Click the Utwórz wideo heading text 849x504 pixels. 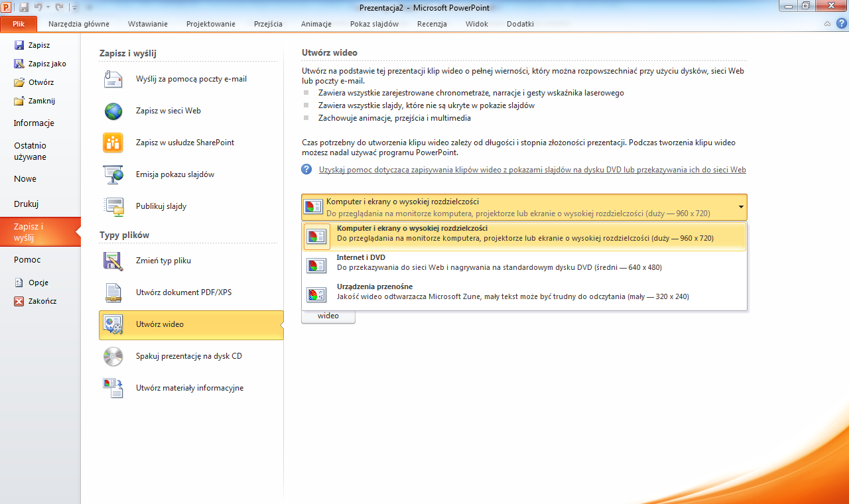pyautogui.click(x=330, y=52)
